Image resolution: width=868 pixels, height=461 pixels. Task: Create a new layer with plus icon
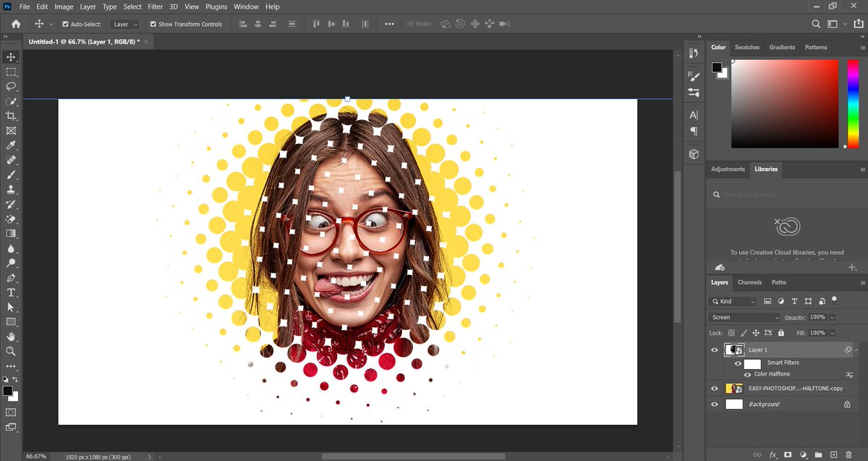click(833, 454)
